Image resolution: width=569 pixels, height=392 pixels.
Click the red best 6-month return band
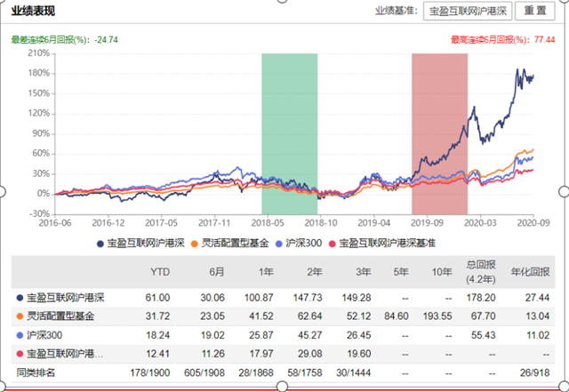(439, 134)
